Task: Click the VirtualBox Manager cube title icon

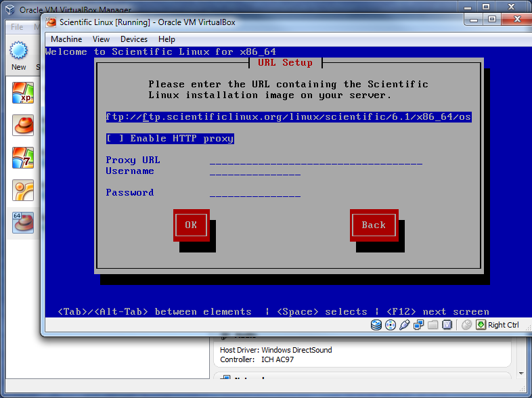Action: click(10, 9)
